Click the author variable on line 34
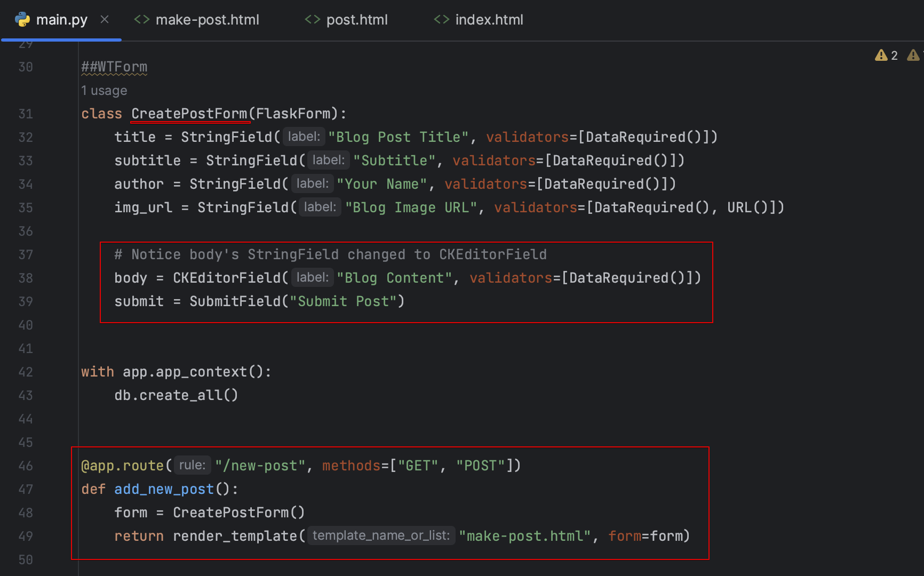Image resolution: width=924 pixels, height=576 pixels. pos(139,184)
